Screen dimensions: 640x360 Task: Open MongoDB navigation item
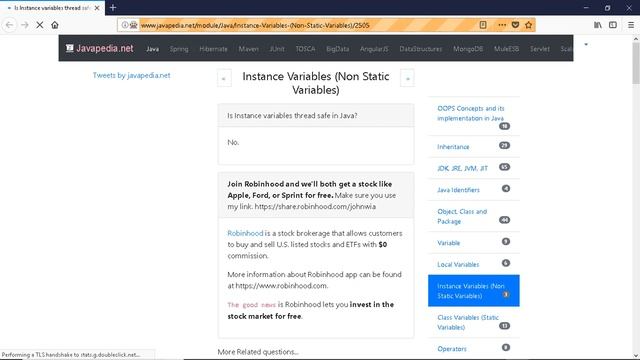468,49
